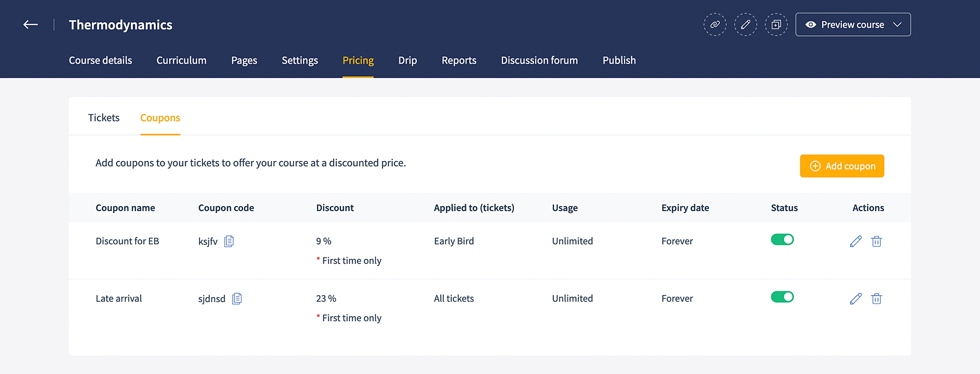
Task: Toggle off the Late arrival coupon status
Action: click(782, 297)
